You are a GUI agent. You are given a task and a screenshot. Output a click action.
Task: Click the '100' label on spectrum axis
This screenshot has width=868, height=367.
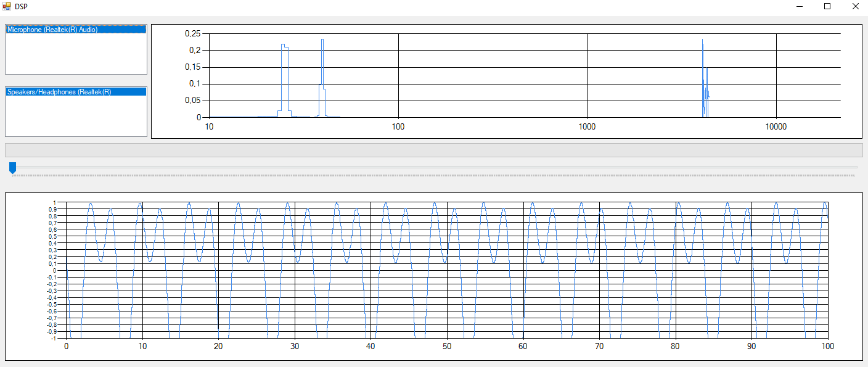tap(398, 127)
